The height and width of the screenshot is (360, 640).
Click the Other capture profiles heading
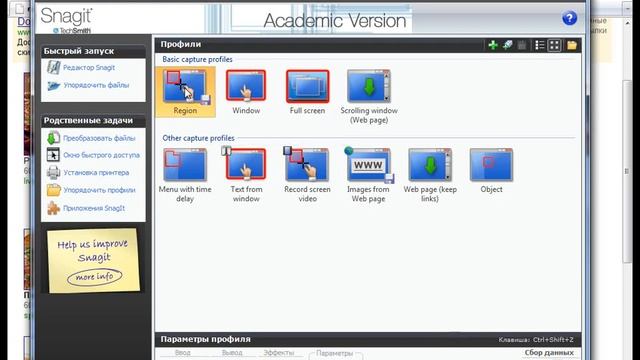(198, 138)
